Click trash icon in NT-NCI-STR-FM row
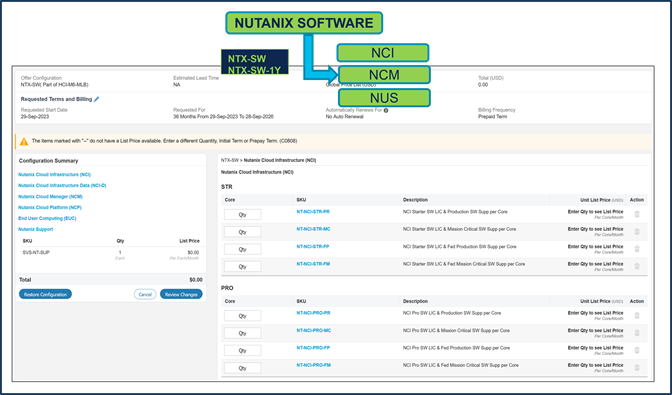Image resolution: width=672 pixels, height=395 pixels. pyautogui.click(x=637, y=266)
